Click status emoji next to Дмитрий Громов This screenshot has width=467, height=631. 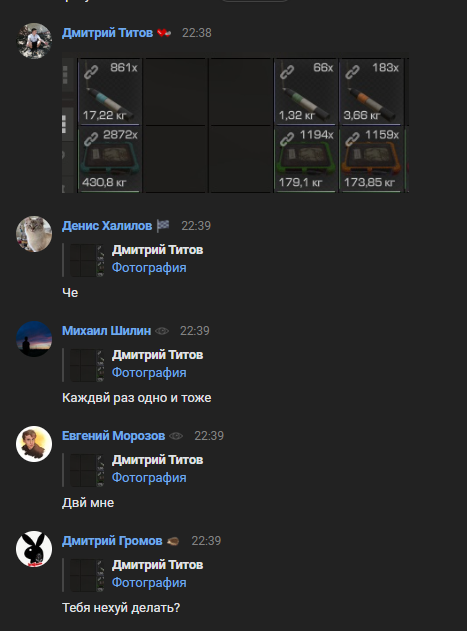[x=173, y=541]
